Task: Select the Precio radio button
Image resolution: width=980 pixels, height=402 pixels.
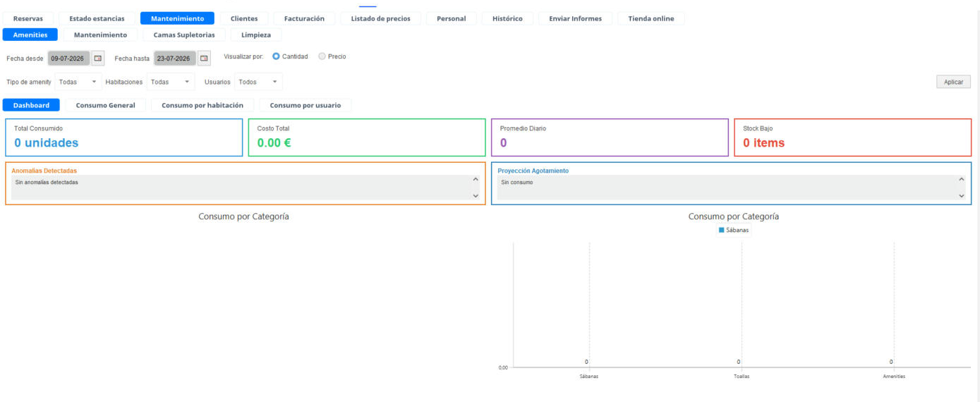Action: pos(322,56)
